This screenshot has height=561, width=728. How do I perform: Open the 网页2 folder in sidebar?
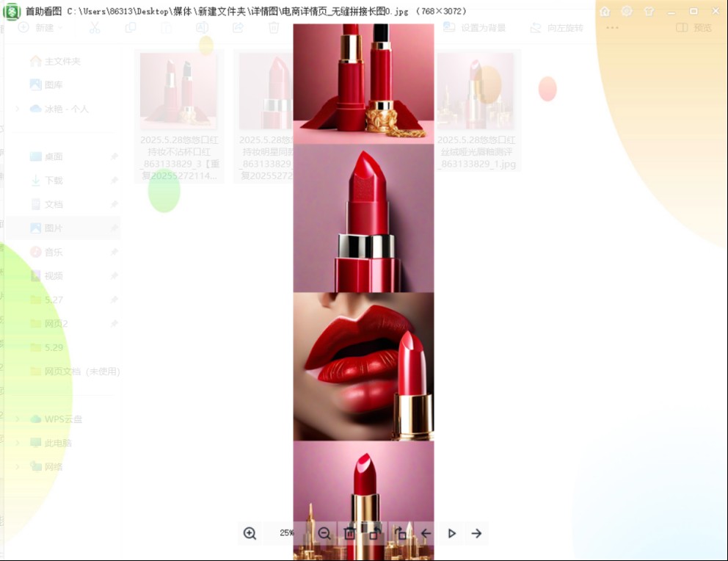click(x=48, y=324)
